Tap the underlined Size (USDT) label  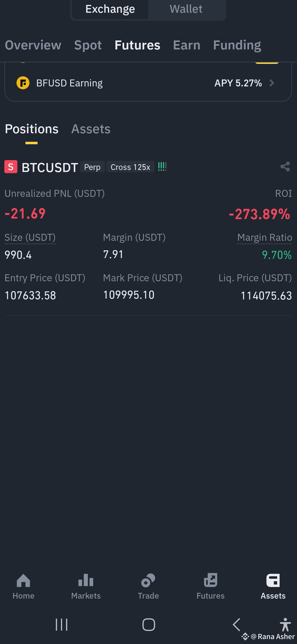tap(30, 238)
